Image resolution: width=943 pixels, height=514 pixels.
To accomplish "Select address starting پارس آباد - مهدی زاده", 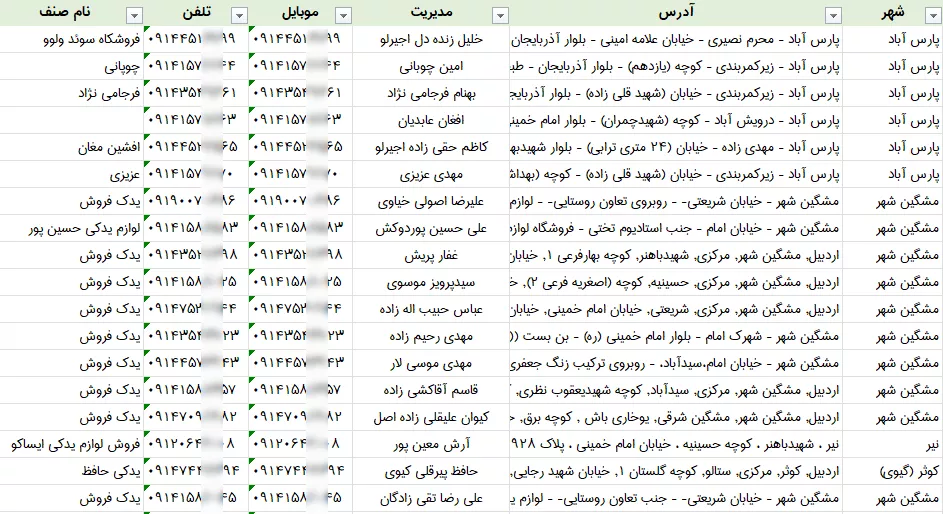I will point(676,147).
